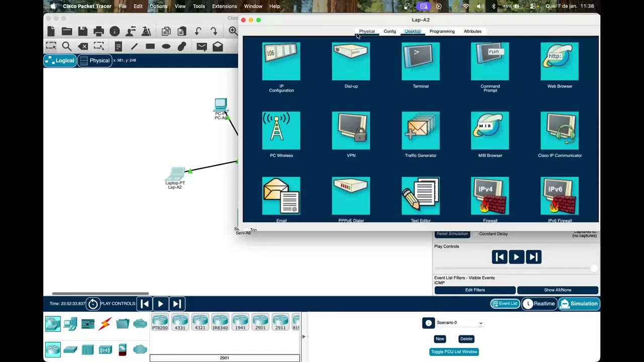Screen dimensions: 644x362
Task: Pick the 4331 router model
Action: click(180, 322)
